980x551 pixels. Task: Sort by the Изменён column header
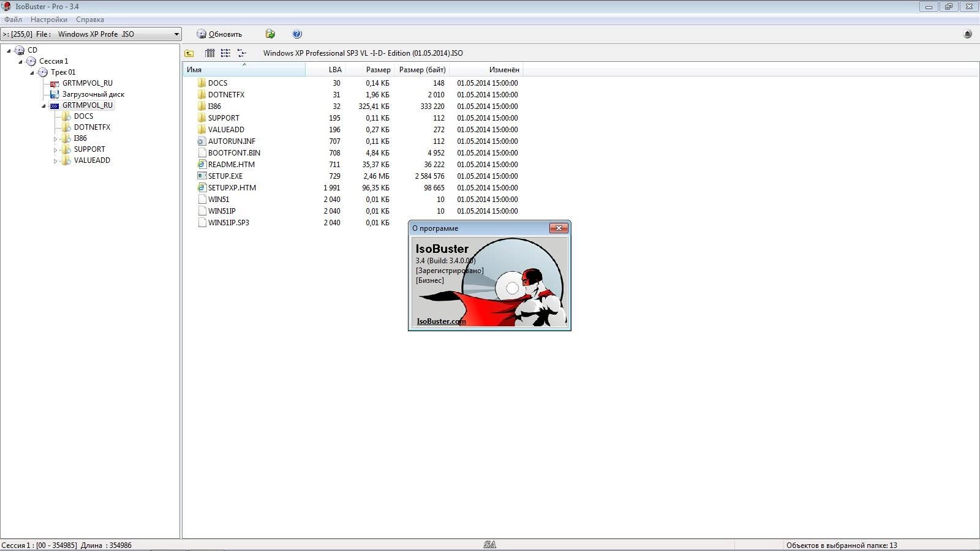(x=486, y=69)
